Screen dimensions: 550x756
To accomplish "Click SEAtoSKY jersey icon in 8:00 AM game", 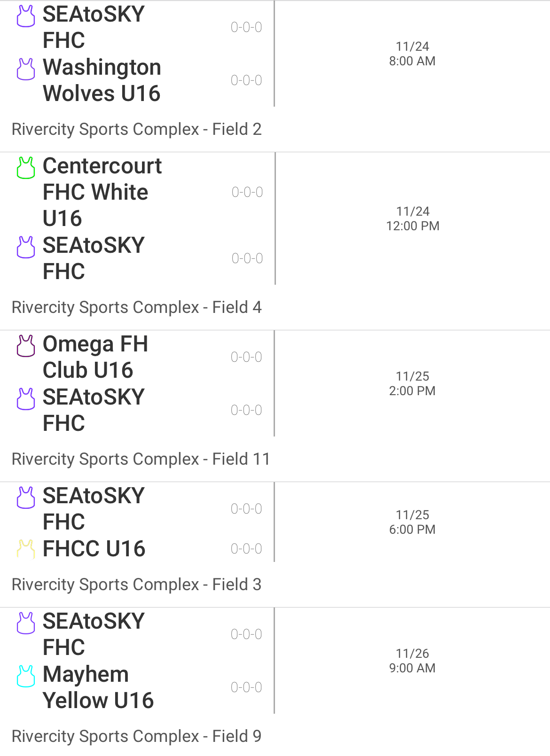I will (x=26, y=16).
